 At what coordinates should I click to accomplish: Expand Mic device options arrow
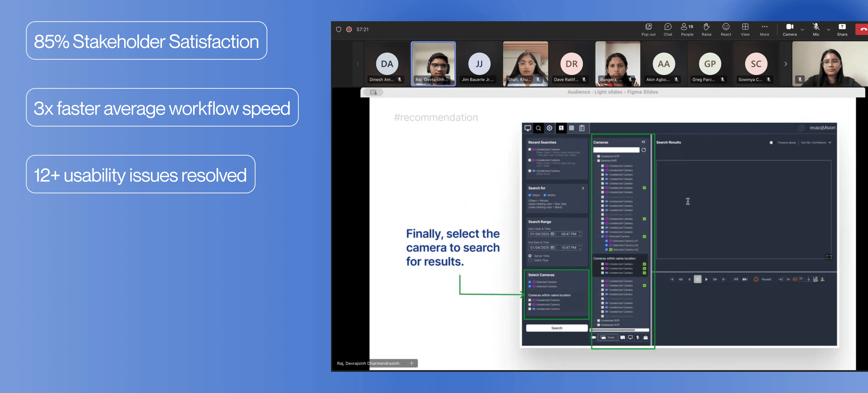coord(828,30)
